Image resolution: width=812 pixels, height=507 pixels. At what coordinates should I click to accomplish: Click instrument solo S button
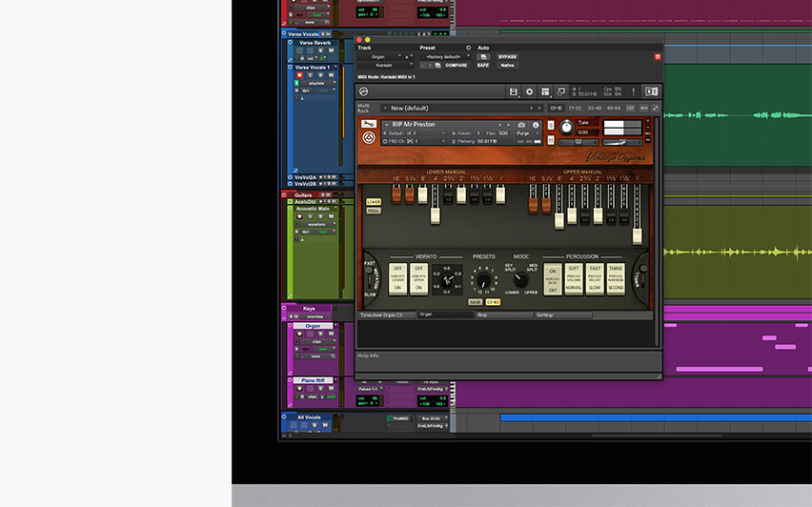click(x=551, y=126)
